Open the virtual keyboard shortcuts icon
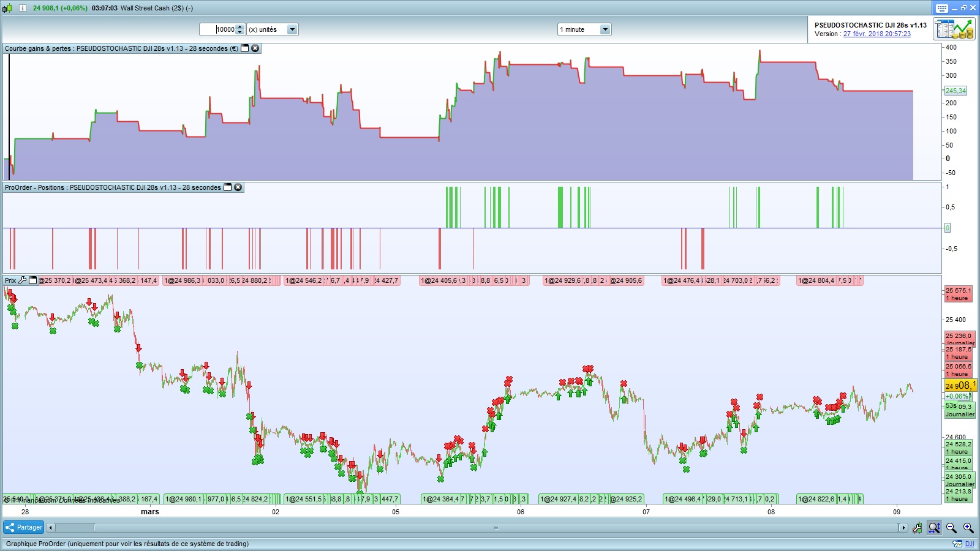Image resolution: width=980 pixels, height=551 pixels. pyautogui.click(x=942, y=8)
